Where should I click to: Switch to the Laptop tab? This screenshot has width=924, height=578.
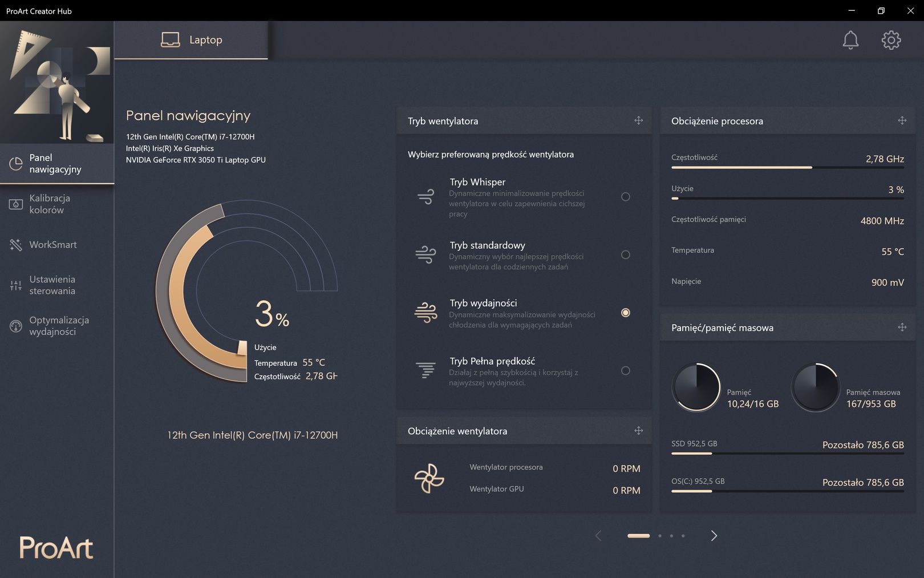click(x=191, y=40)
